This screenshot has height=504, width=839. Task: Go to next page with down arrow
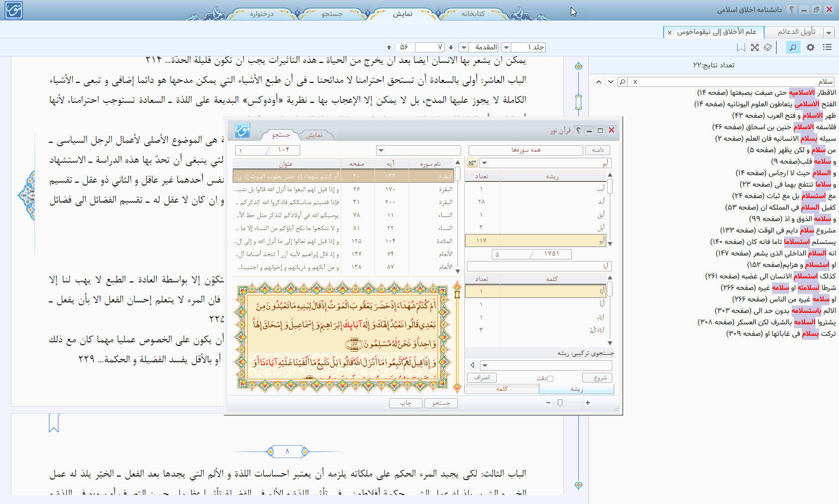[451, 47]
